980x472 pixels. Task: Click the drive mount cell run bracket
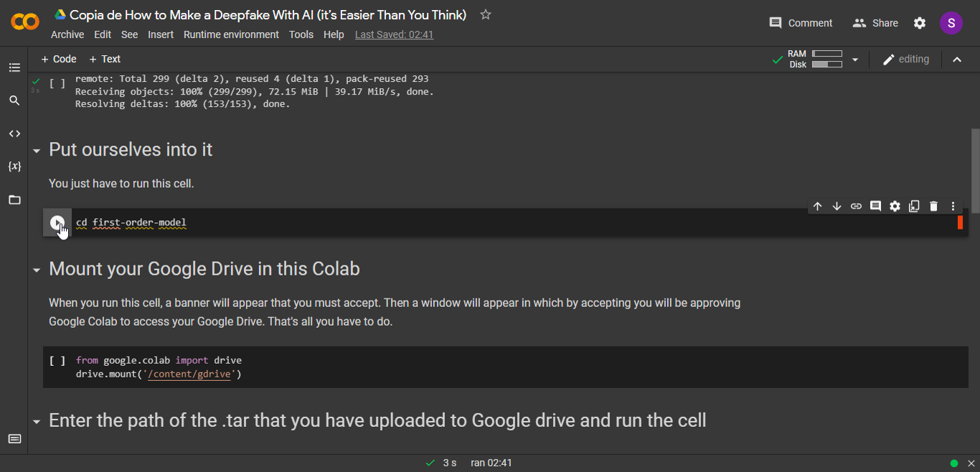click(x=57, y=361)
